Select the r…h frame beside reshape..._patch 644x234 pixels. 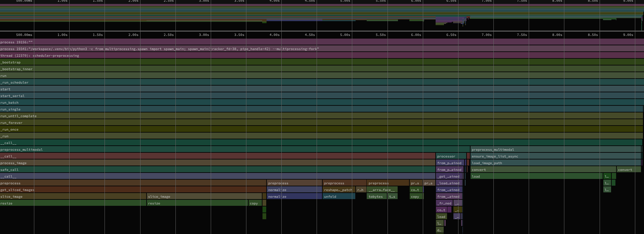pyautogui.click(x=361, y=190)
